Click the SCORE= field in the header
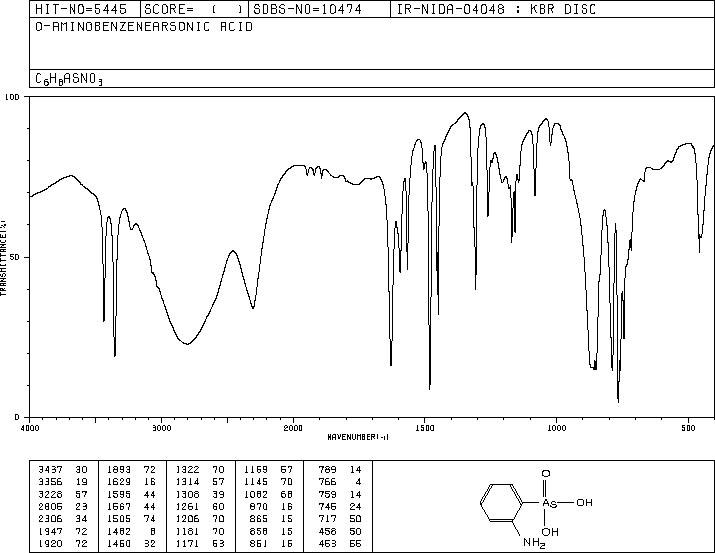This screenshot has width=715, height=553. (194, 9)
